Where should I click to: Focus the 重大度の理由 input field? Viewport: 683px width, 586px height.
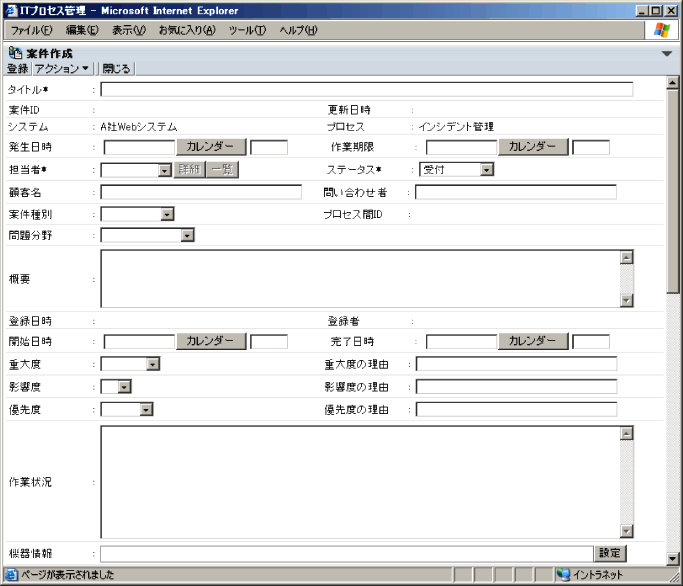[x=516, y=364]
